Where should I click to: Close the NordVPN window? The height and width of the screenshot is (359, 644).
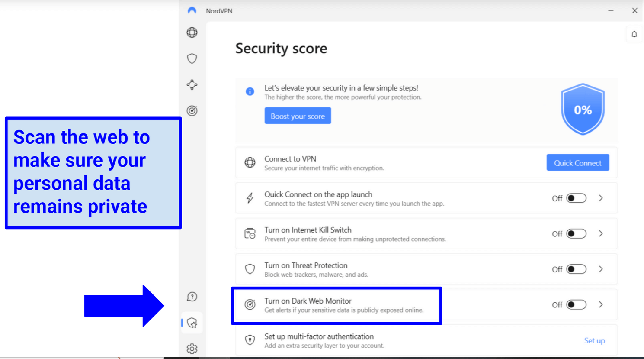point(634,10)
